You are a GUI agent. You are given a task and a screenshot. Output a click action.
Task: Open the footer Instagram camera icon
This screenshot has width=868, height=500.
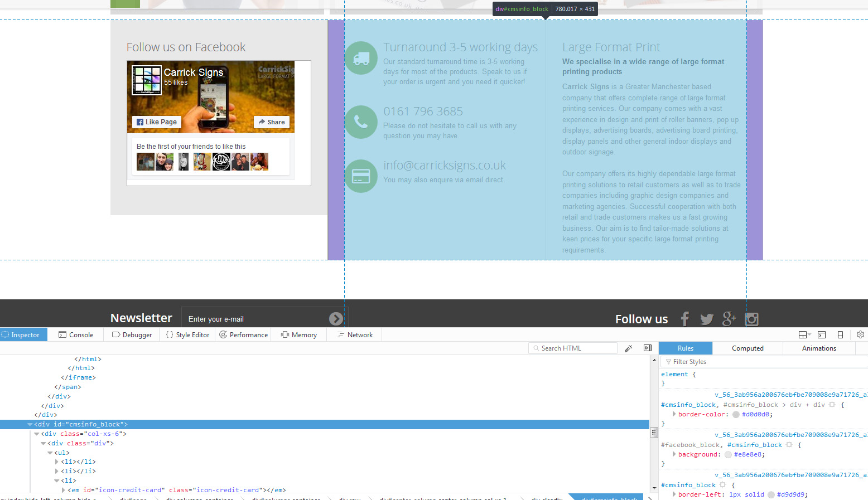point(752,319)
